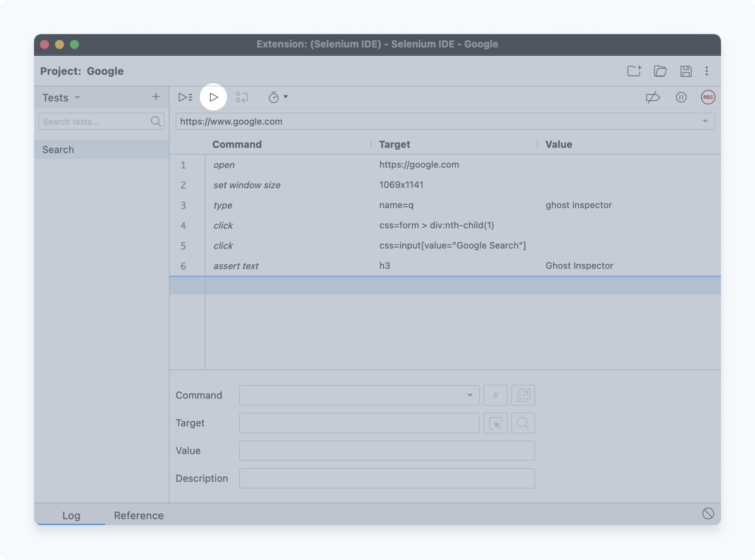Screen dimensions: 755x560
Task: Enable pause on exceptions
Action: click(681, 97)
